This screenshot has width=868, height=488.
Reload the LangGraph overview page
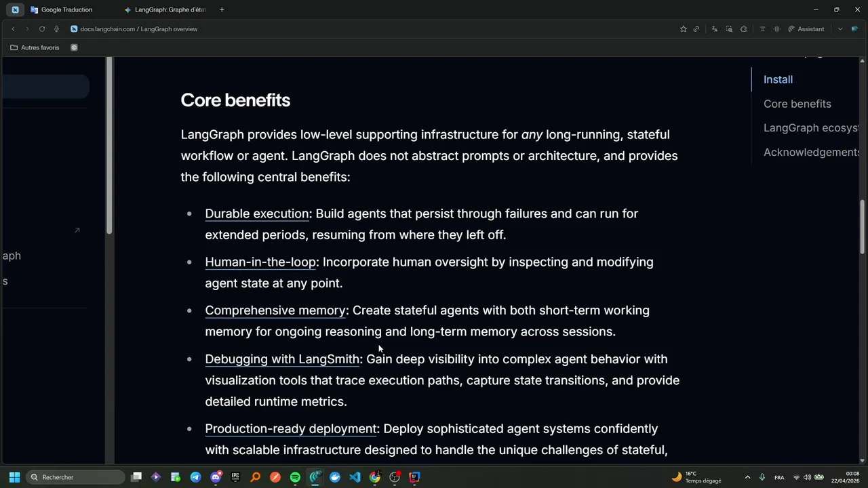[42, 29]
